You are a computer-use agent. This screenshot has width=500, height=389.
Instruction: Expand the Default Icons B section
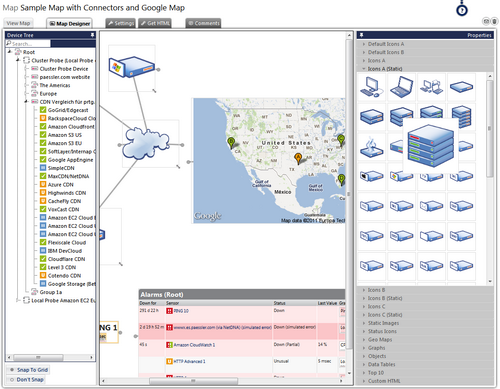tap(425, 52)
